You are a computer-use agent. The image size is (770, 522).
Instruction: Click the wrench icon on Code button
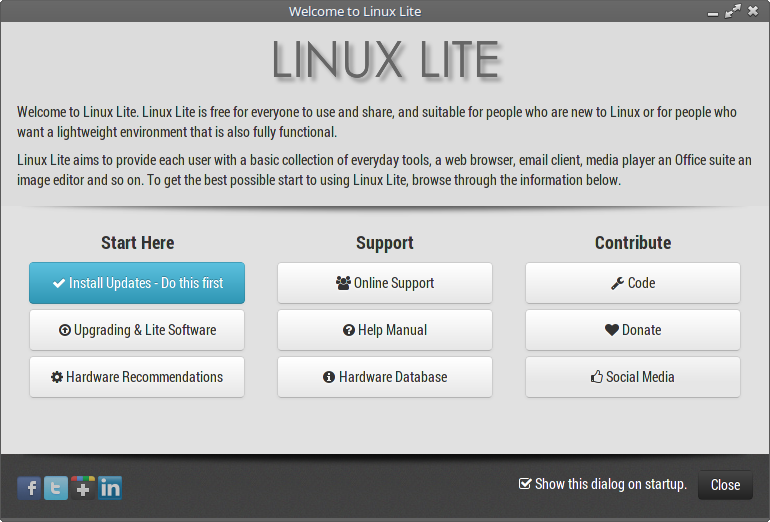pos(617,283)
